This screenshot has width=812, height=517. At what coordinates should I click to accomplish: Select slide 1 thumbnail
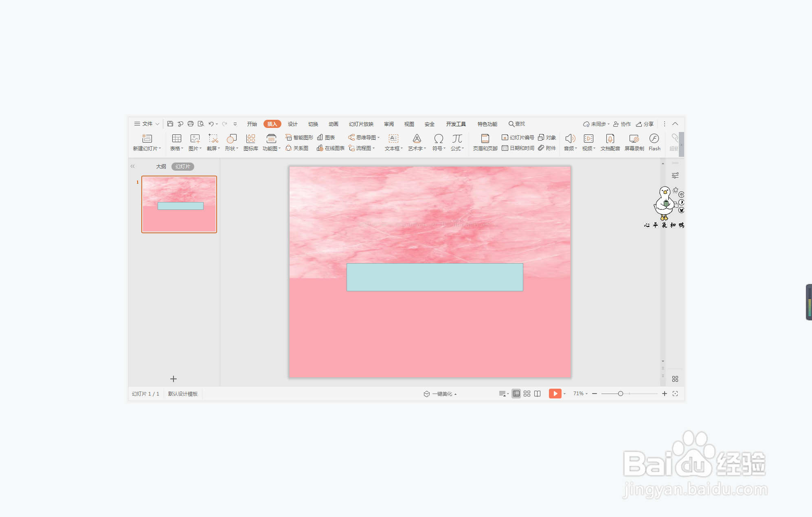[179, 204]
